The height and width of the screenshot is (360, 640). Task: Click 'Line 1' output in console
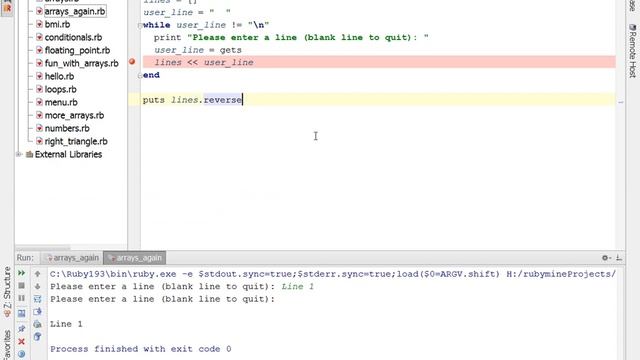point(66,324)
